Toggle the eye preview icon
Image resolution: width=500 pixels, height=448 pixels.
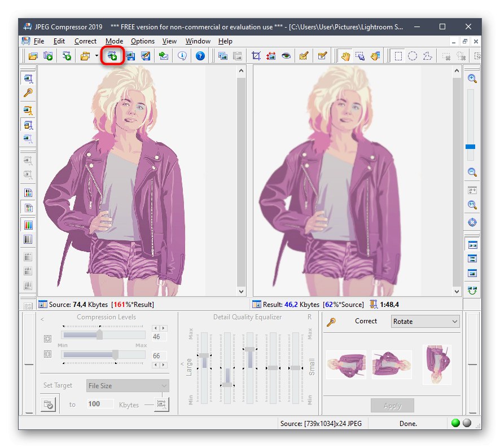(x=287, y=56)
